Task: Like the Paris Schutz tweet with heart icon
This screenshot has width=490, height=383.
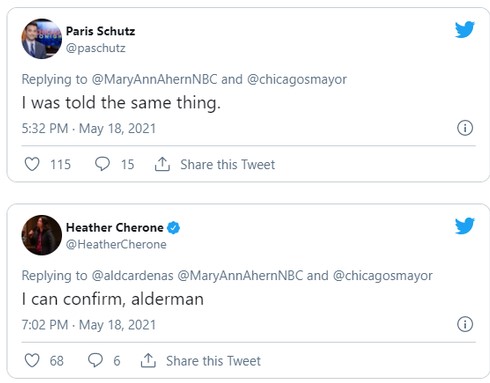Action: tap(32, 164)
